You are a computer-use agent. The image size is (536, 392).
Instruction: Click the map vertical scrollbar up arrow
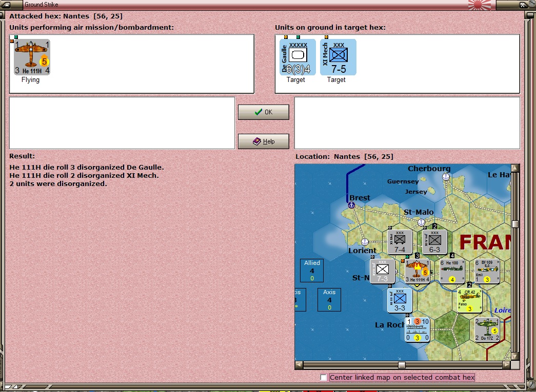pyautogui.click(x=515, y=168)
